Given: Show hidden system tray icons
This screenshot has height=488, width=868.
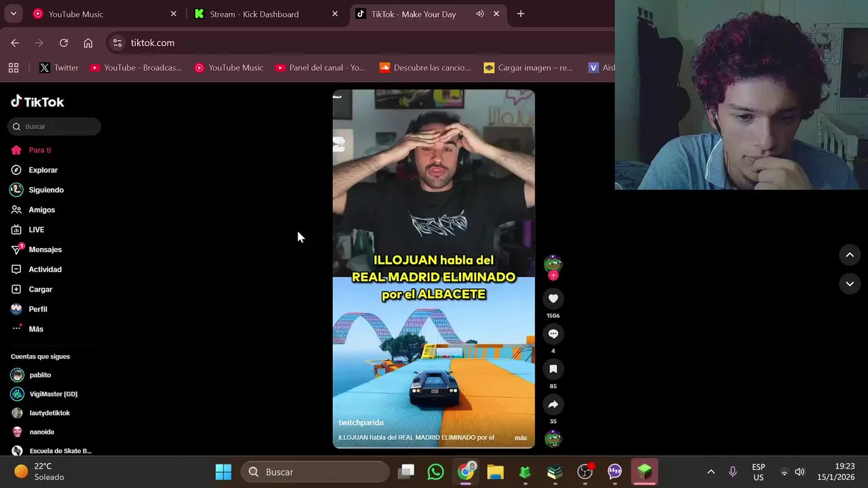Looking at the screenshot, I should coord(711,472).
